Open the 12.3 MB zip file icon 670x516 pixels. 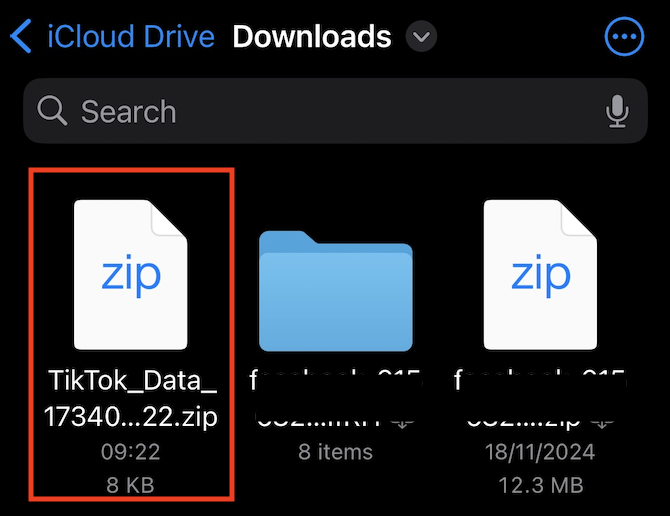click(x=540, y=273)
